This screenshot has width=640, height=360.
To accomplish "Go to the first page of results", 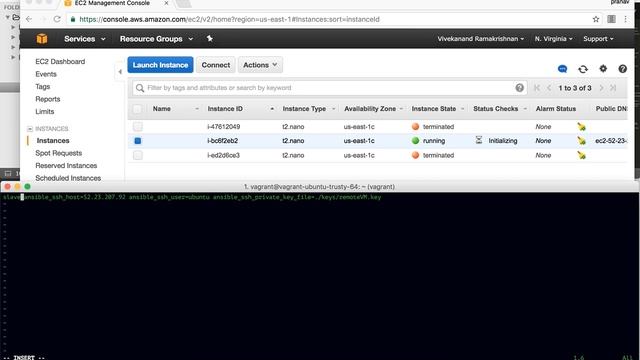I will coord(537,88).
